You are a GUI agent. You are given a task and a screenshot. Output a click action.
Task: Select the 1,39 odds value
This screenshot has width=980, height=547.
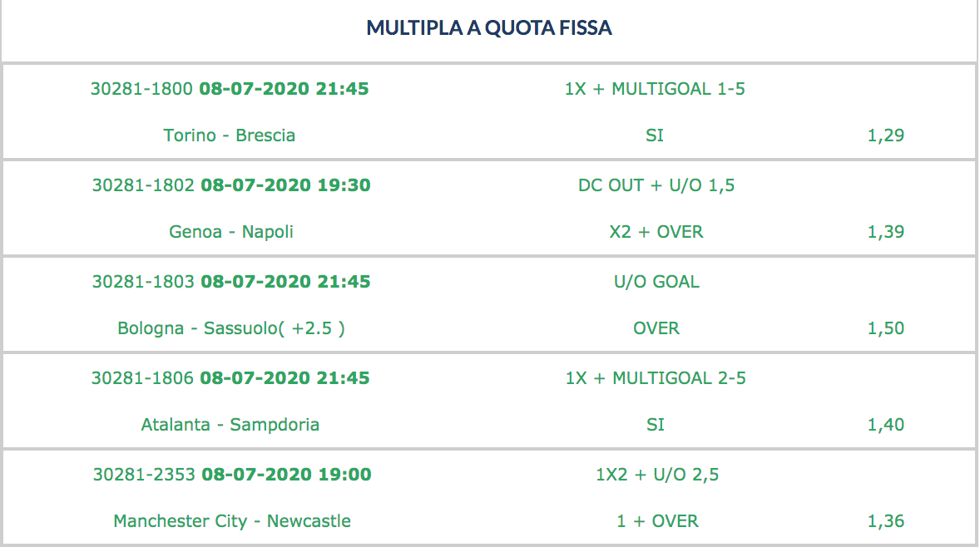pyautogui.click(x=886, y=232)
